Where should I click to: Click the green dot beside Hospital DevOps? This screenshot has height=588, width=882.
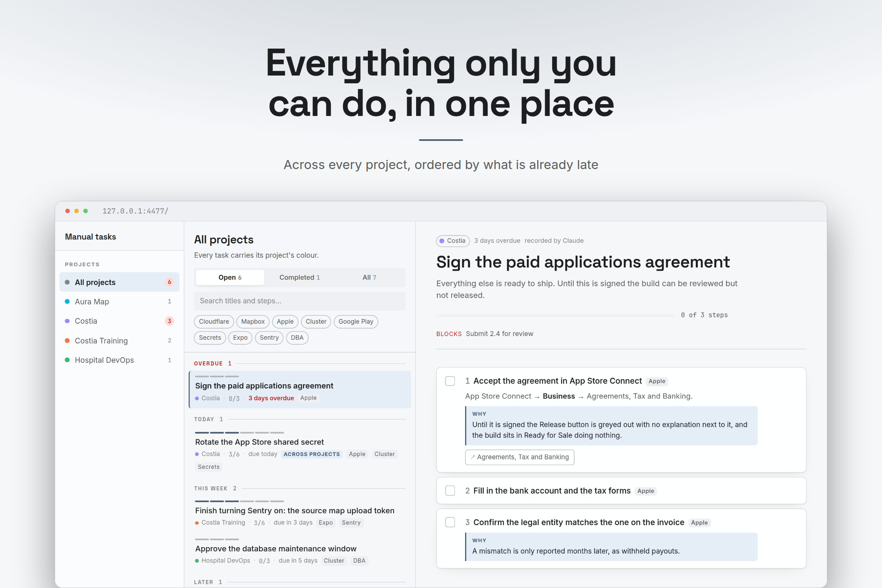tap(67, 360)
